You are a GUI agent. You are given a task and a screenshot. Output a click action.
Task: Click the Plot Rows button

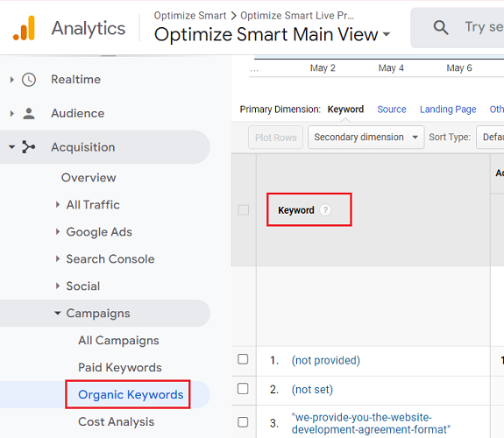(x=275, y=138)
